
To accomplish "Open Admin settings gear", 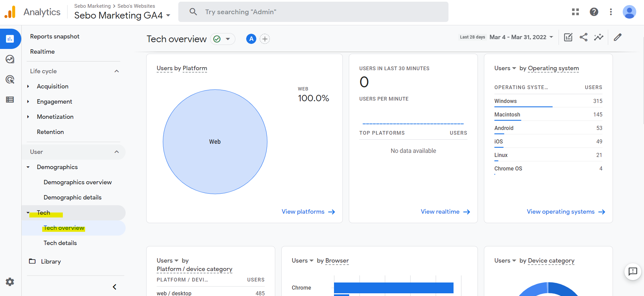I will [x=10, y=282].
